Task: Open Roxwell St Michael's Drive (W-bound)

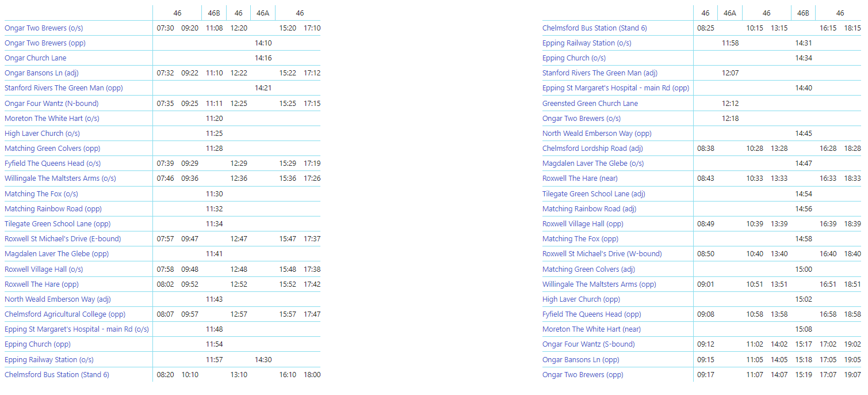Action: pyautogui.click(x=602, y=254)
